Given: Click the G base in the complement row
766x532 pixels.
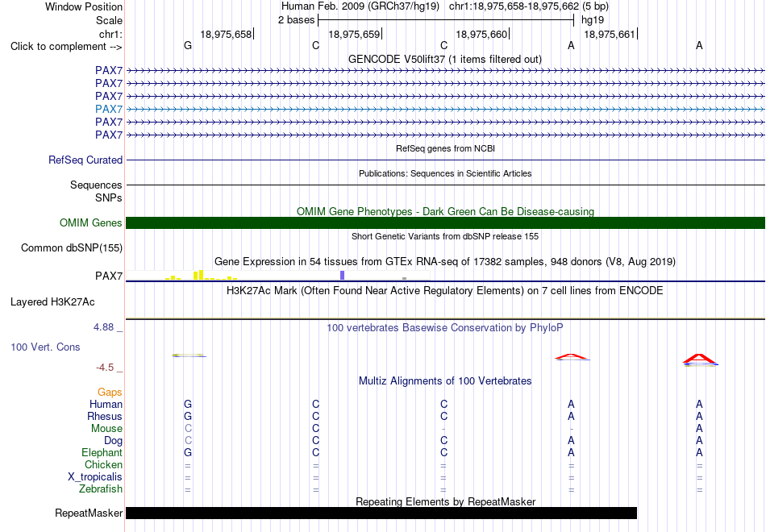Looking at the screenshot, I should click(188, 45).
